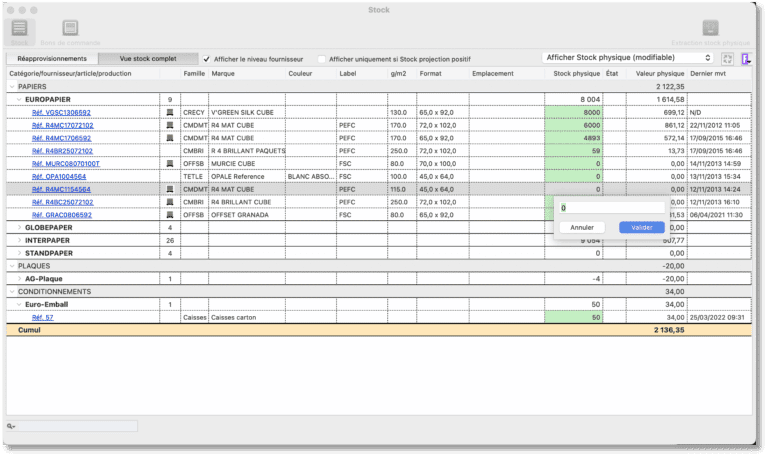Screen dimensions: 768x457
Task: Click the V'GREEN SILK CUBE cell
Action: coord(247,113)
